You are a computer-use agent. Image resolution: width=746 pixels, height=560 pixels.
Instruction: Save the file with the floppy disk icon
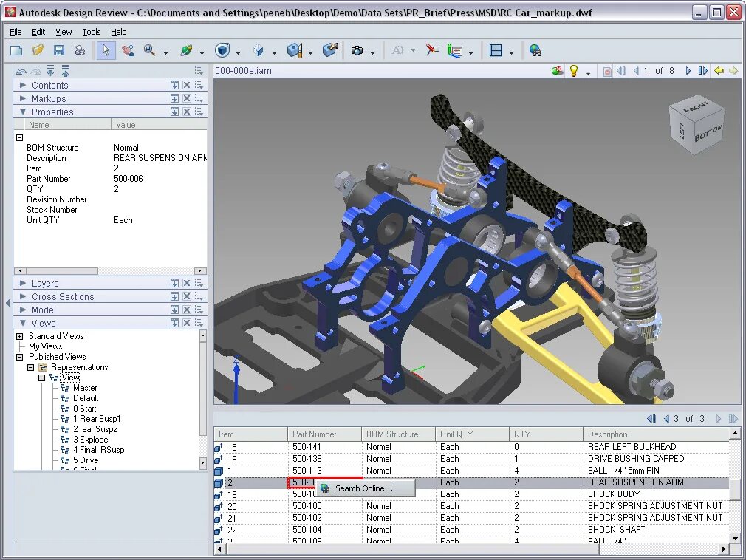[x=59, y=50]
